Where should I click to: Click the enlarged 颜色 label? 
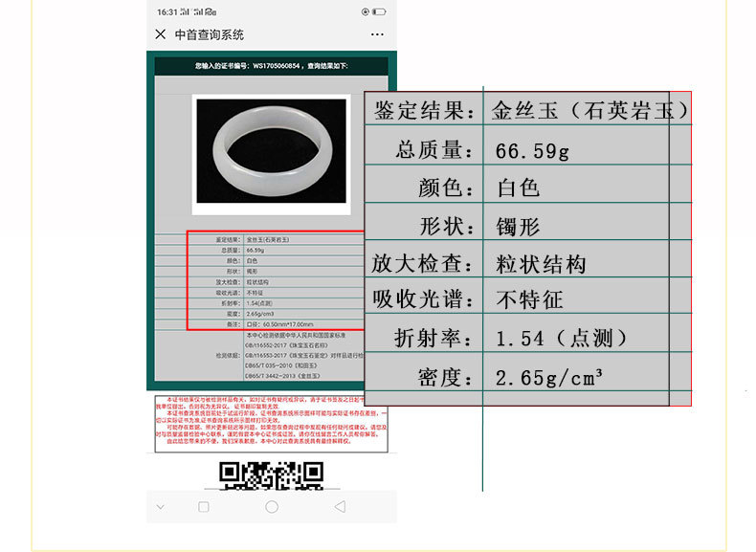[447, 188]
